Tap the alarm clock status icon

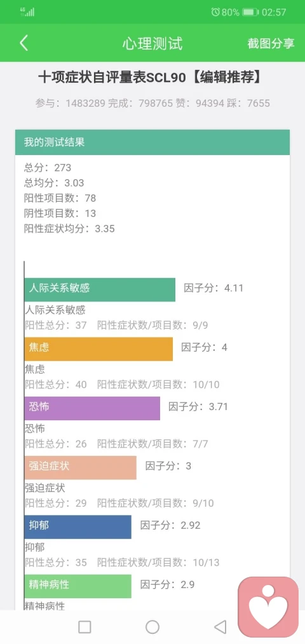coord(215,12)
